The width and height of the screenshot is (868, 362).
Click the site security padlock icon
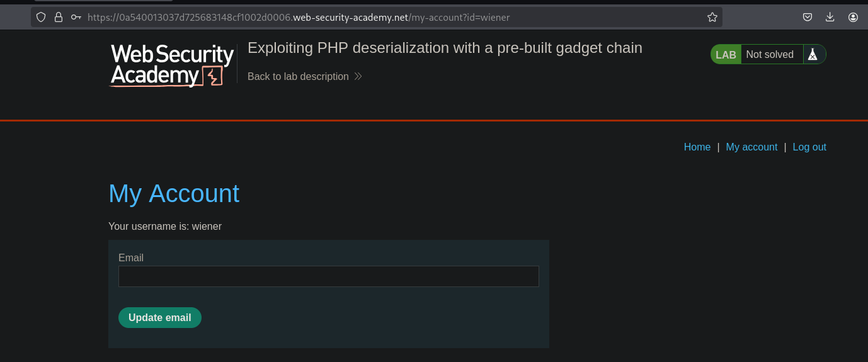(x=59, y=18)
